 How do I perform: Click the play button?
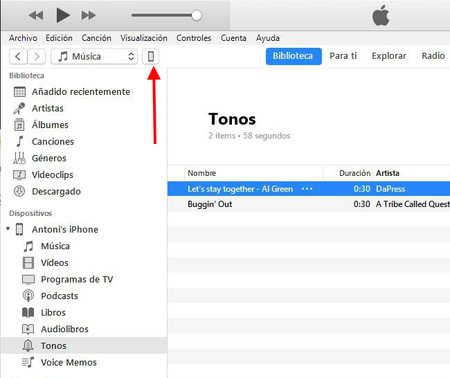point(63,15)
